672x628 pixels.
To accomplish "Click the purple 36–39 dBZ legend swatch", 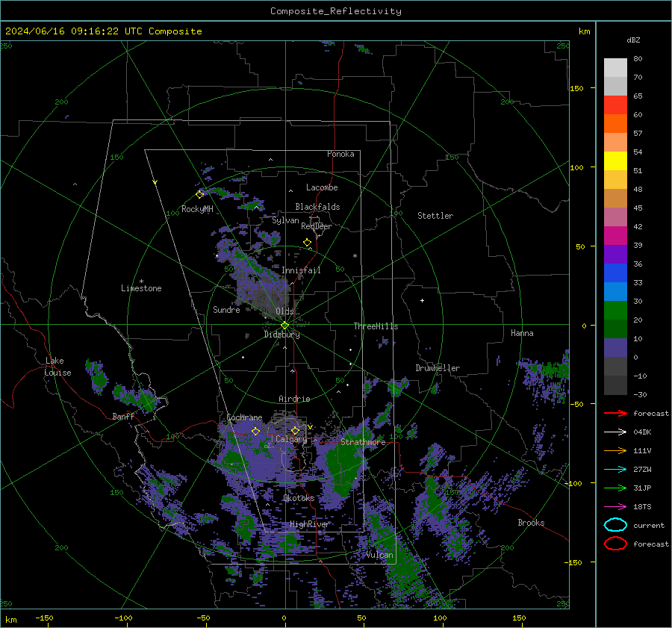I will click(615, 254).
